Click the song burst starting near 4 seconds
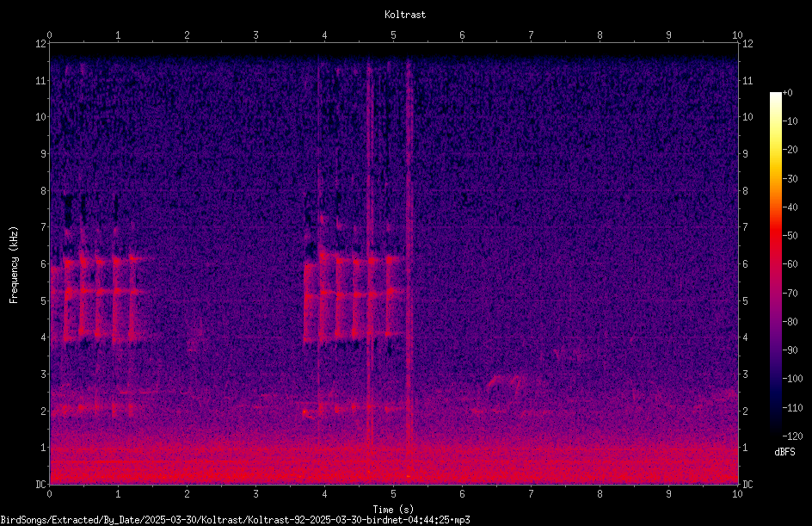Screen dimensions: 812x526 pos(354,298)
